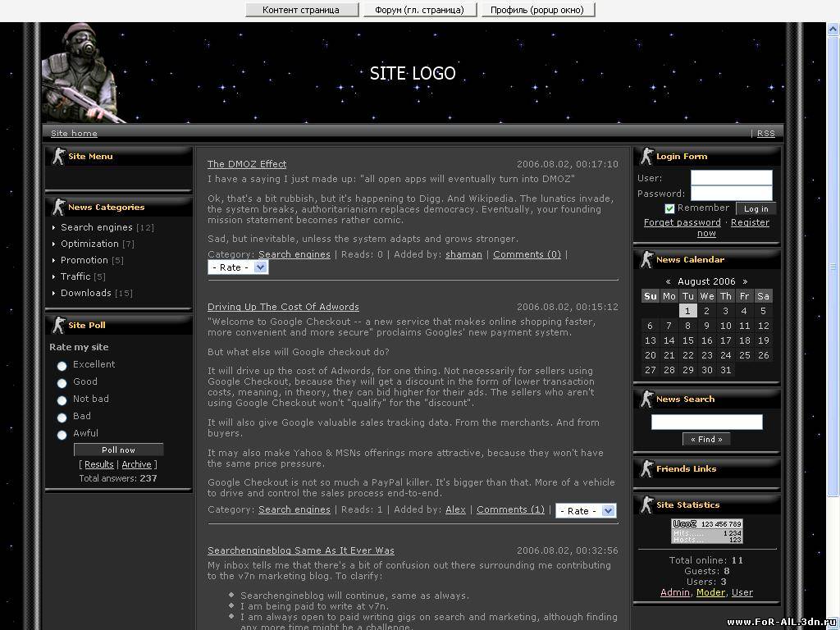Click the Forget password link
The height and width of the screenshot is (630, 840).
click(x=682, y=222)
